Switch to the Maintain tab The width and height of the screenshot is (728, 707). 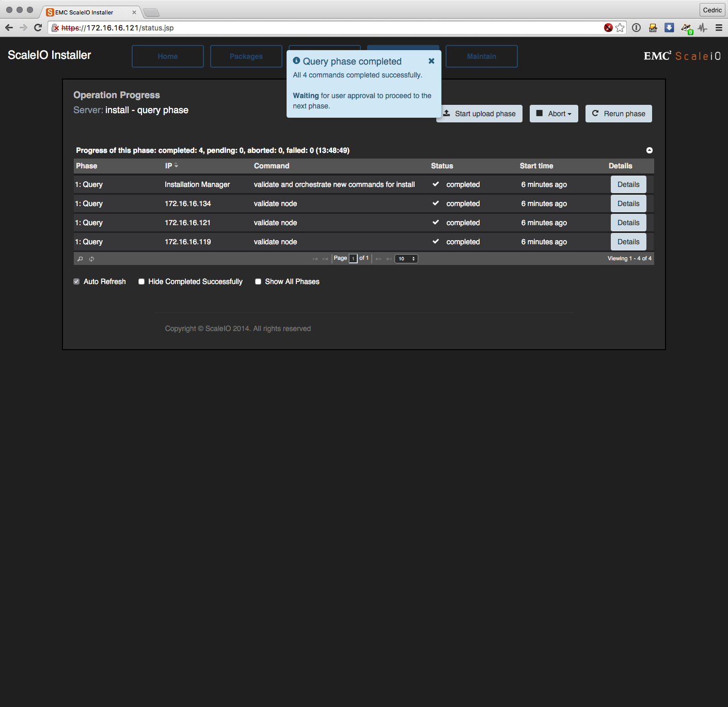pos(481,56)
